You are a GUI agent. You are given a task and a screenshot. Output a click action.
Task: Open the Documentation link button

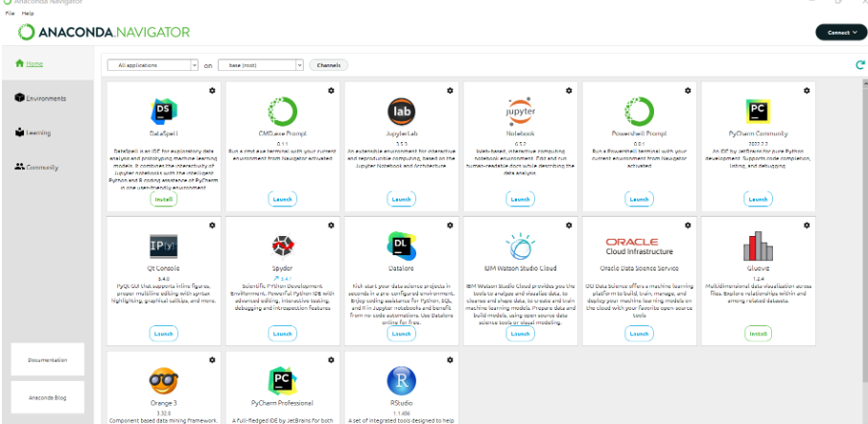pos(48,360)
